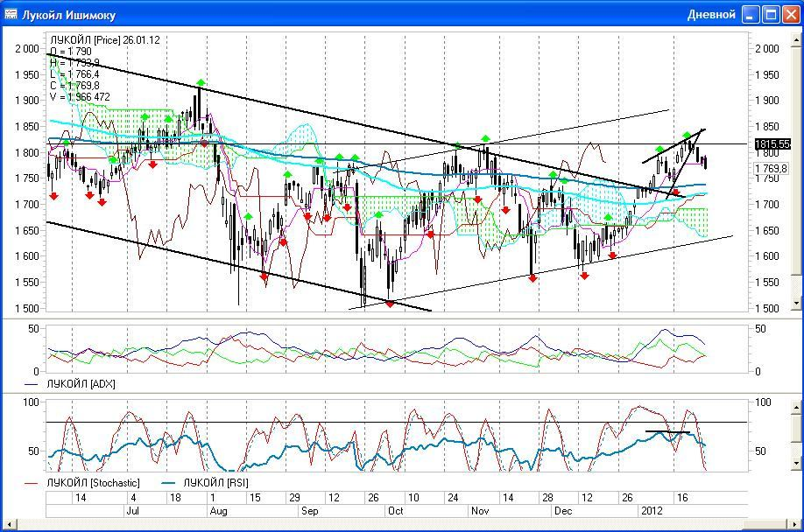Click the down arrow of the Stochastic panel scrollbar

(x=796, y=464)
